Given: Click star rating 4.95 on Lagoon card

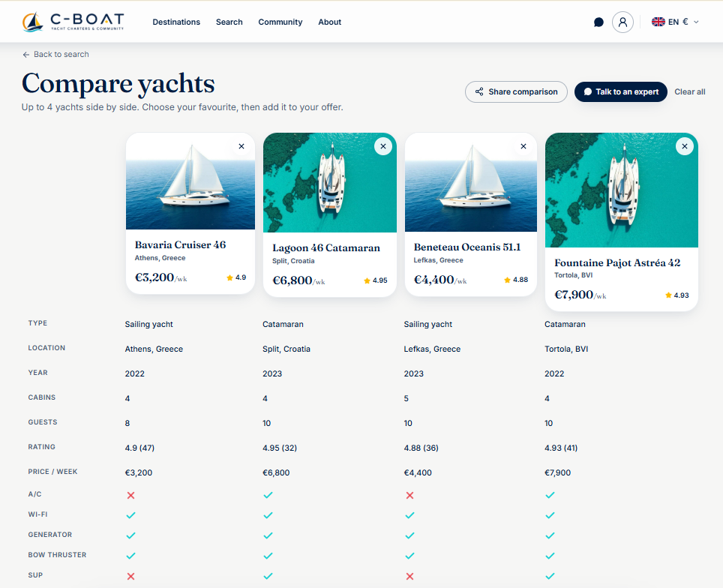Looking at the screenshot, I should 375,280.
